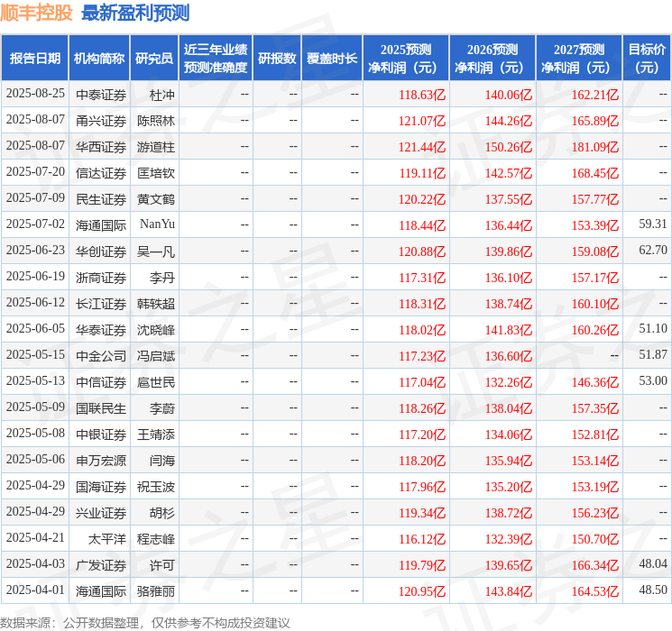Click the date 2025-07-20

[35, 172]
